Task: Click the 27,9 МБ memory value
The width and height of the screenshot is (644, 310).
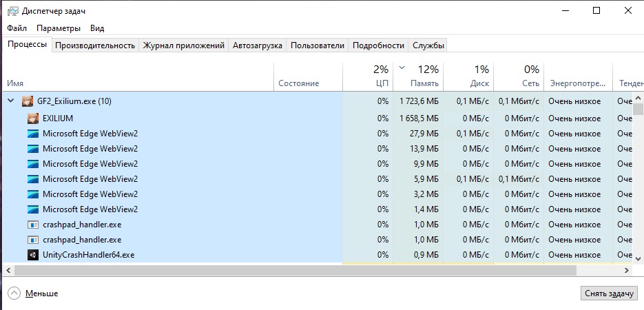Action: coord(424,134)
